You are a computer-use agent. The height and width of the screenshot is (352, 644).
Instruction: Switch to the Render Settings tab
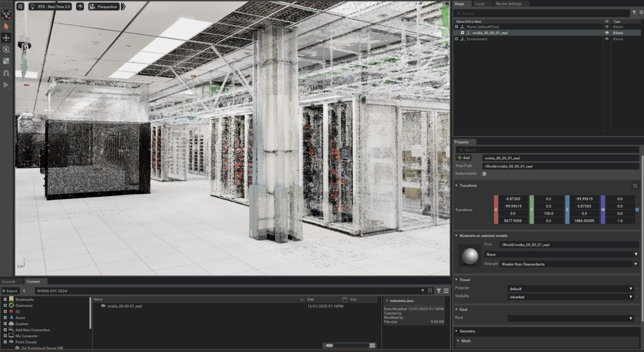click(x=508, y=4)
